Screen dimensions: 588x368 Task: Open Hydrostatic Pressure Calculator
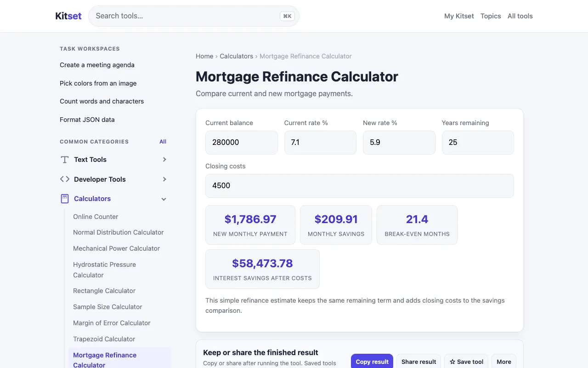click(104, 270)
